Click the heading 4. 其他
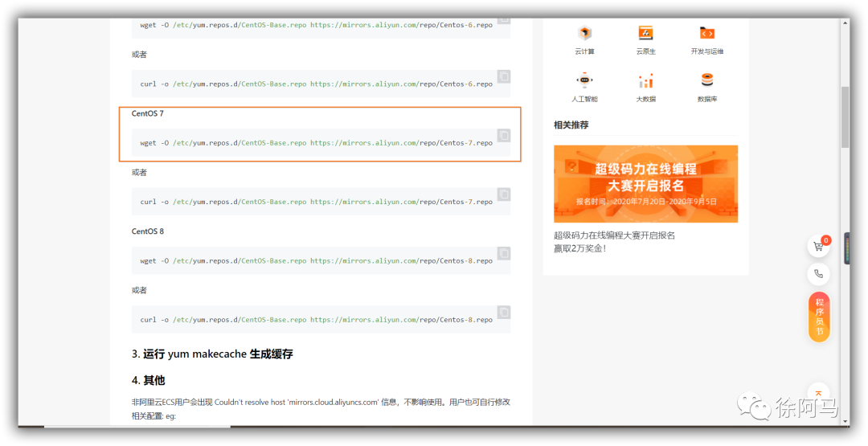The height and width of the screenshot is (446, 868). pos(149,381)
